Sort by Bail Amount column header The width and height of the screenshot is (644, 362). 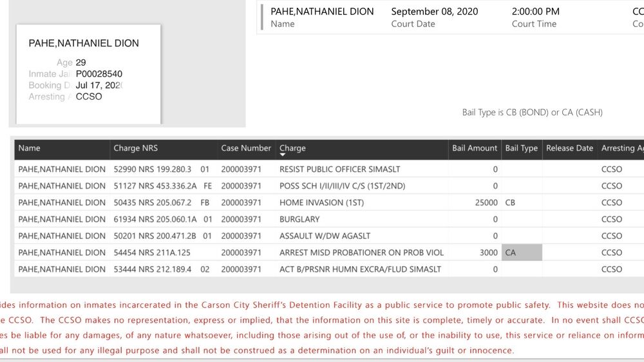pyautogui.click(x=474, y=148)
